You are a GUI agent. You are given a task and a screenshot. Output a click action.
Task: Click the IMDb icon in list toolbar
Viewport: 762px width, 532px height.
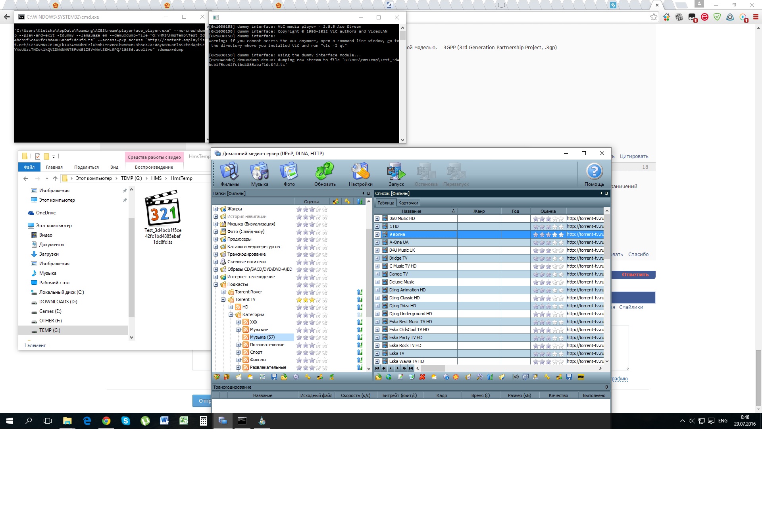[x=581, y=377]
